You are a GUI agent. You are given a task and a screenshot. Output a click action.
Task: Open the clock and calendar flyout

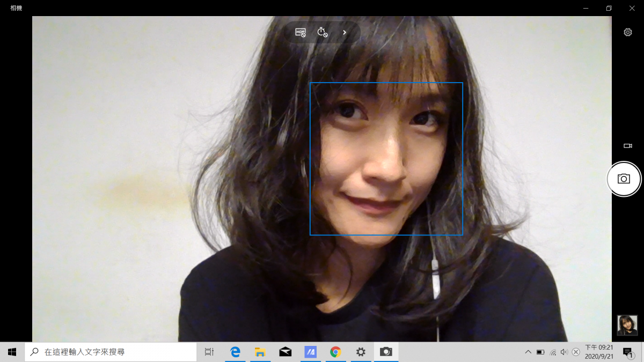coord(598,352)
